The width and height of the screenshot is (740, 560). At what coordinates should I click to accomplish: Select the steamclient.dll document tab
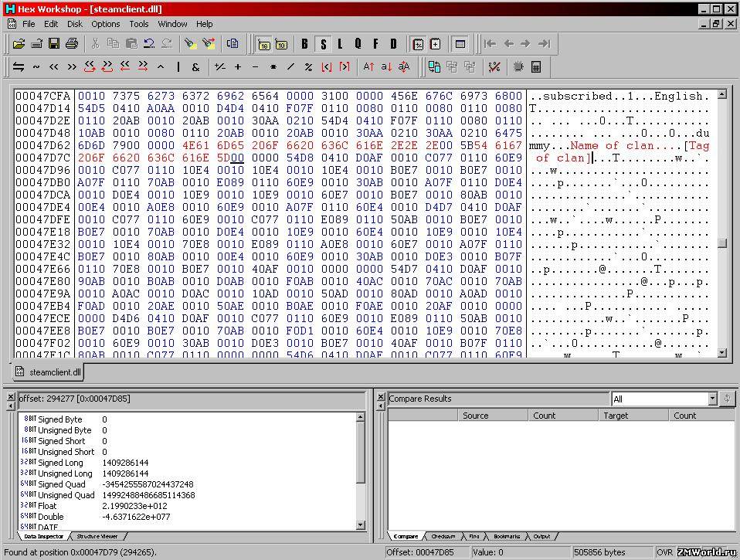(x=48, y=372)
